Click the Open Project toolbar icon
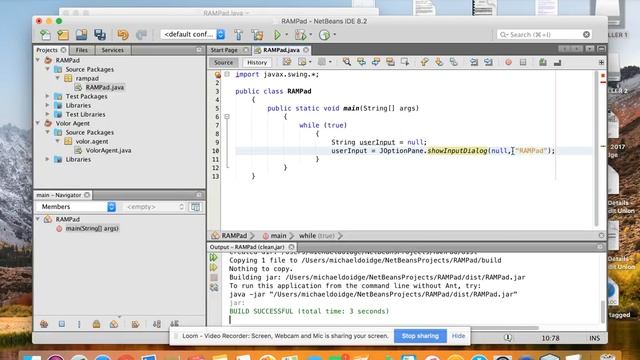Viewport: 640px width, 360px height. [x=81, y=35]
